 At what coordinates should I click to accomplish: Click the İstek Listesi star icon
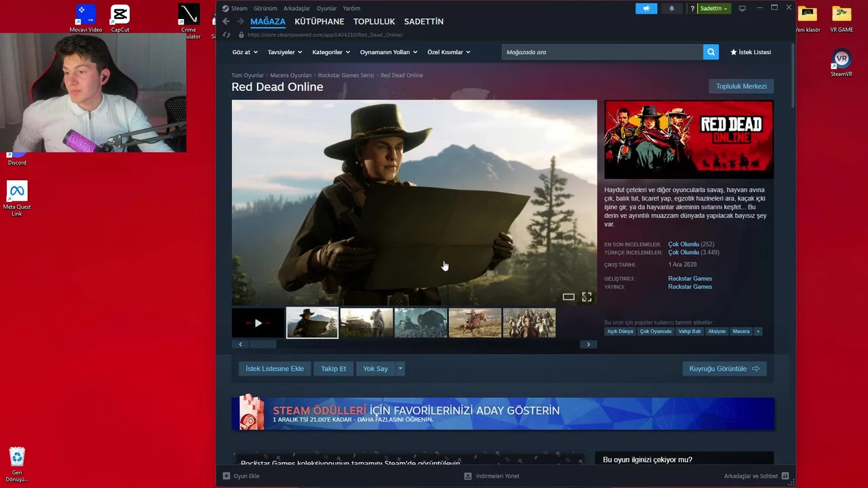(x=733, y=52)
